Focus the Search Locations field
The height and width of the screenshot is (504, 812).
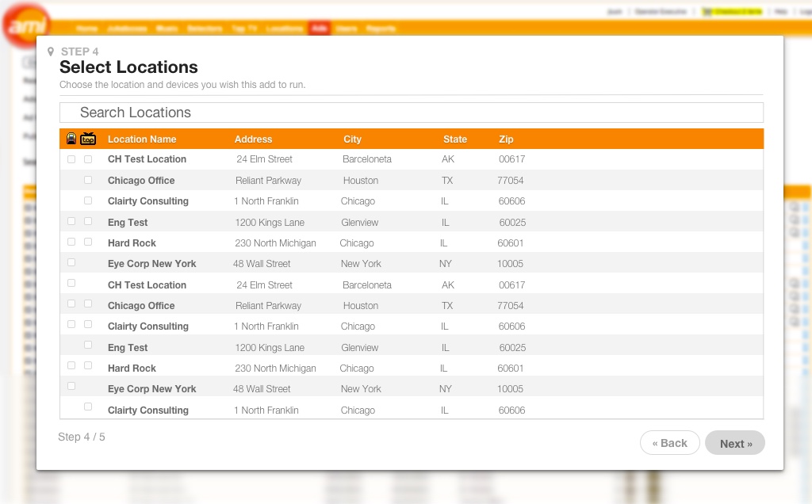tap(411, 113)
